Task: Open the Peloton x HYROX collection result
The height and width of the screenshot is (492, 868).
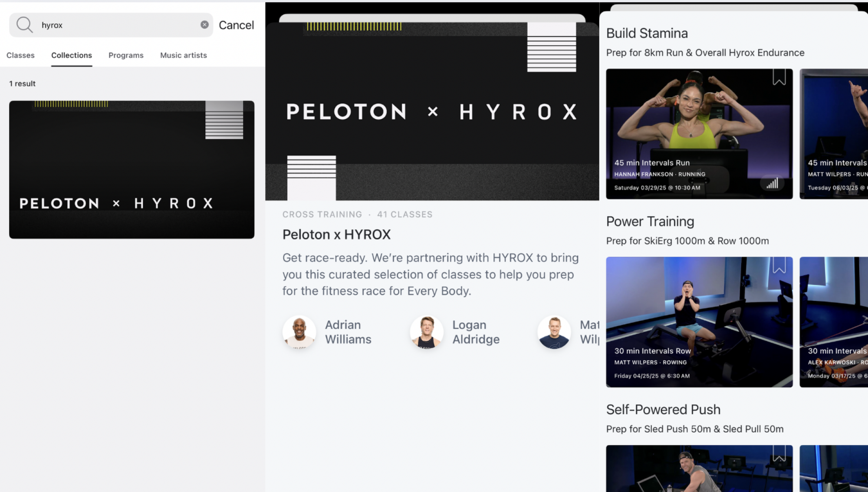Action: [132, 169]
